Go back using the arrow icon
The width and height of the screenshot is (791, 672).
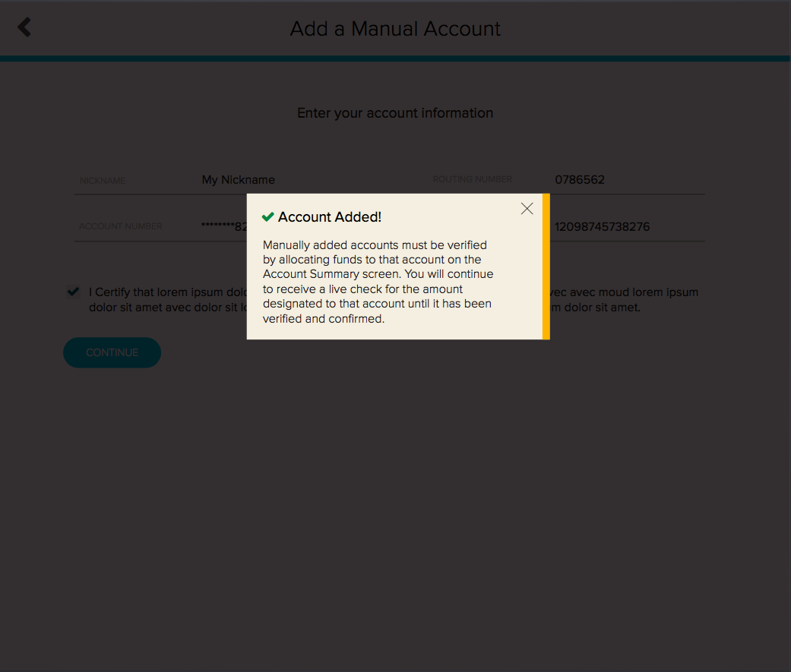[x=24, y=27]
